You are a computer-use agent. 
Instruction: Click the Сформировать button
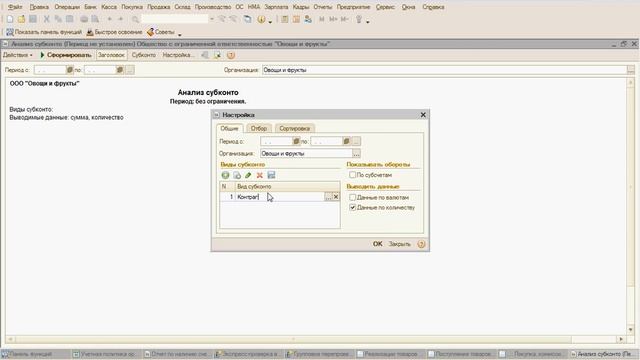(65, 55)
